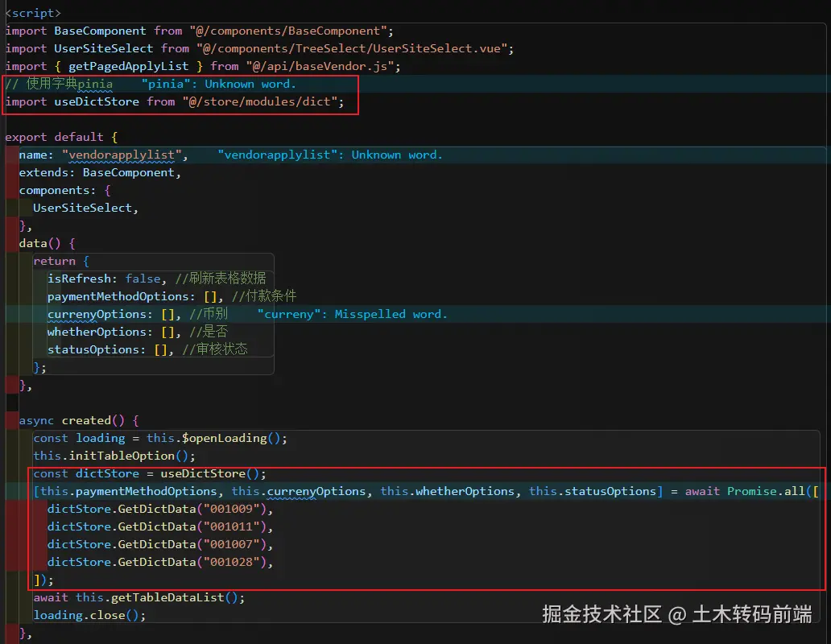Click the comment "//币别"

click(x=209, y=314)
